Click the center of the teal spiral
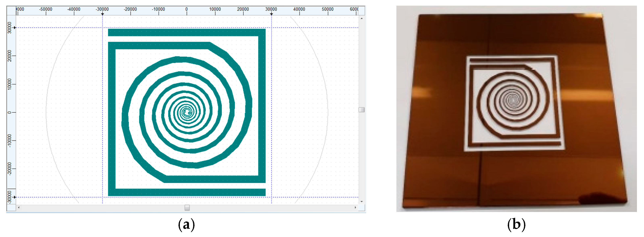Screen dimensions: 644x237 (187, 112)
